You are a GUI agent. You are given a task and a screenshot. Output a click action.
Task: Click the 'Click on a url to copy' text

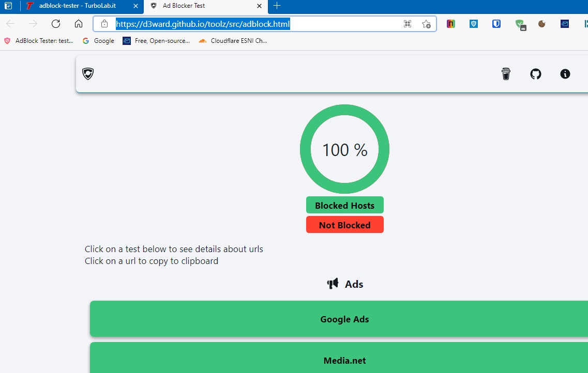pos(152,261)
